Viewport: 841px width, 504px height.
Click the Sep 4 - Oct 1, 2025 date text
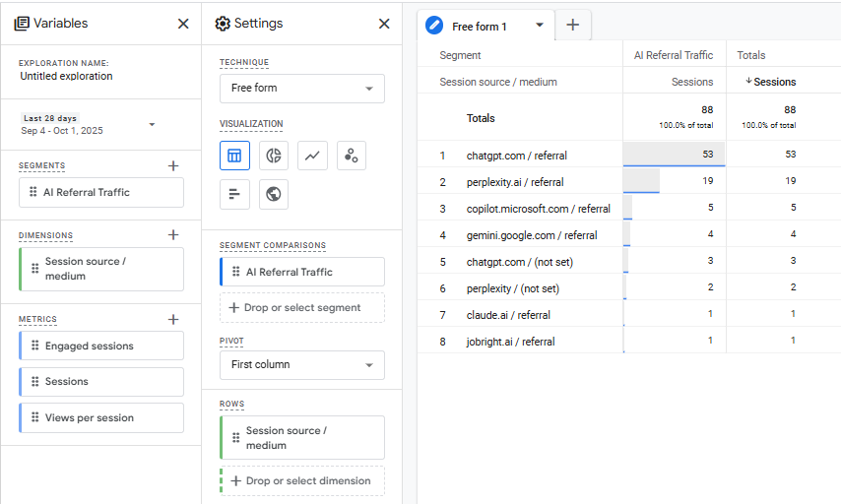[62, 131]
